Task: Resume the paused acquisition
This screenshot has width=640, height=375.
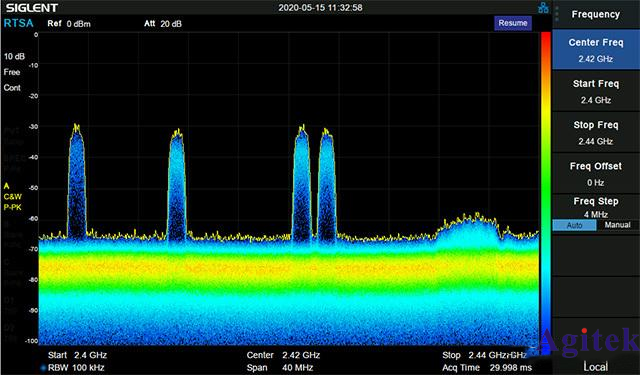Action: (x=513, y=23)
